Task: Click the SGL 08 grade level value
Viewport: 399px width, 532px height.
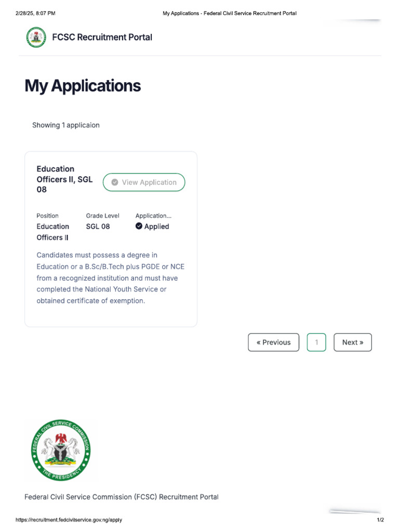Action: point(98,227)
